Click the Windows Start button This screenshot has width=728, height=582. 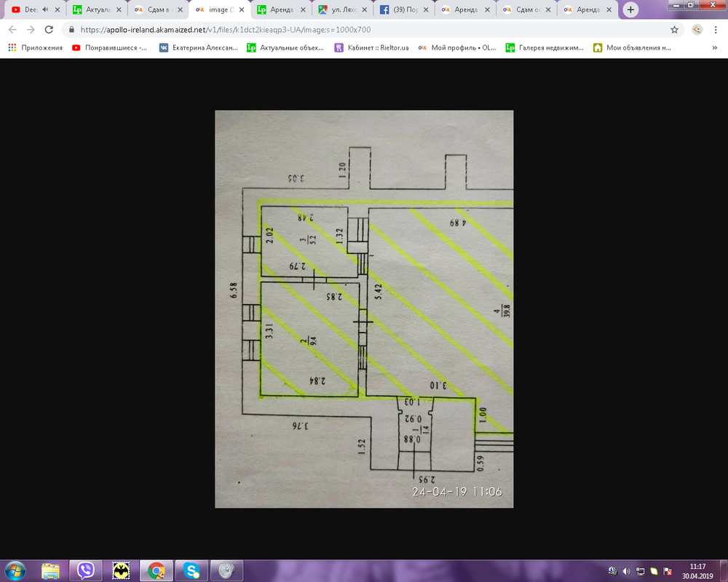click(x=15, y=570)
